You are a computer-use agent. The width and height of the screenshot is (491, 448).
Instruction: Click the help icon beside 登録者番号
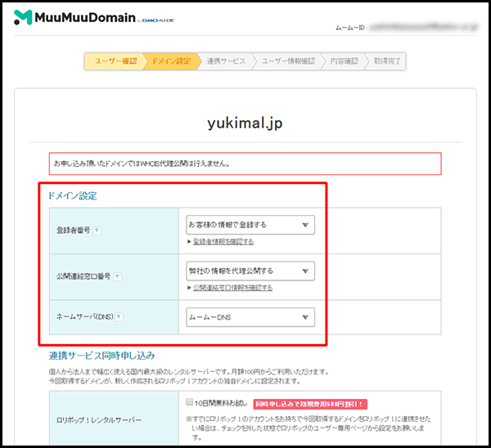[97, 231]
